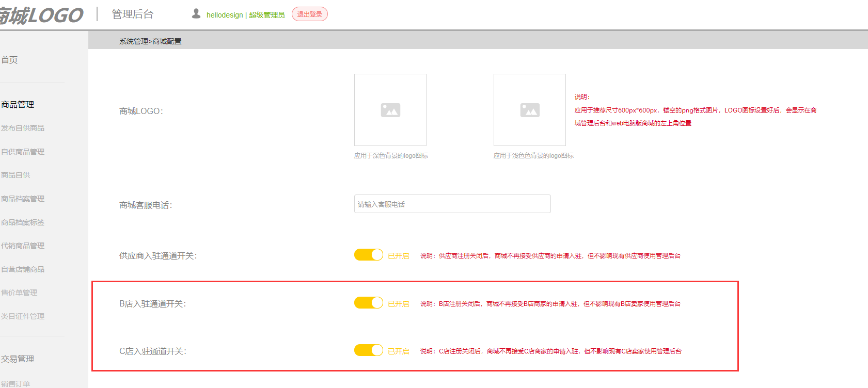This screenshot has height=388, width=868.
Task: Click the 商城LOGO brand logo
Action: 41,15
